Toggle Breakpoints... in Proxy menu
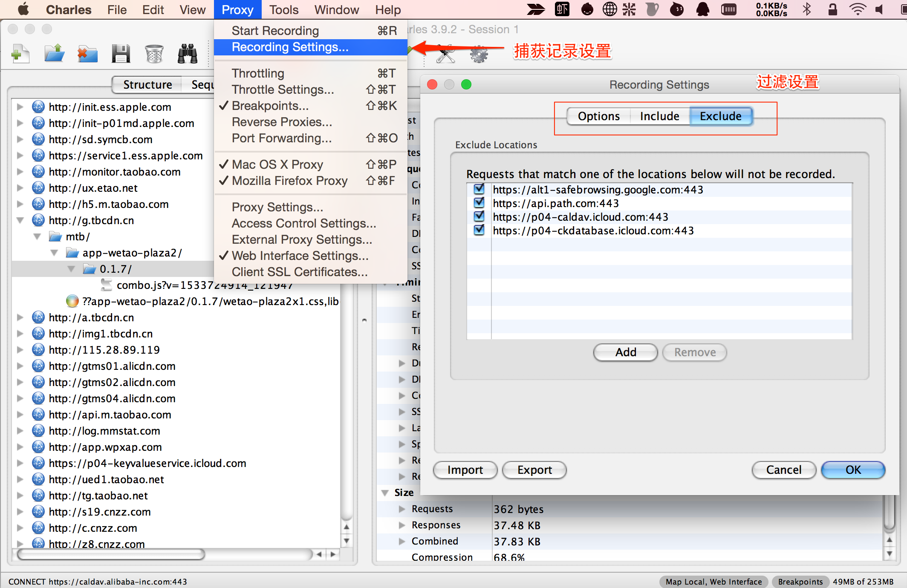This screenshot has width=907, height=588. (x=311, y=106)
